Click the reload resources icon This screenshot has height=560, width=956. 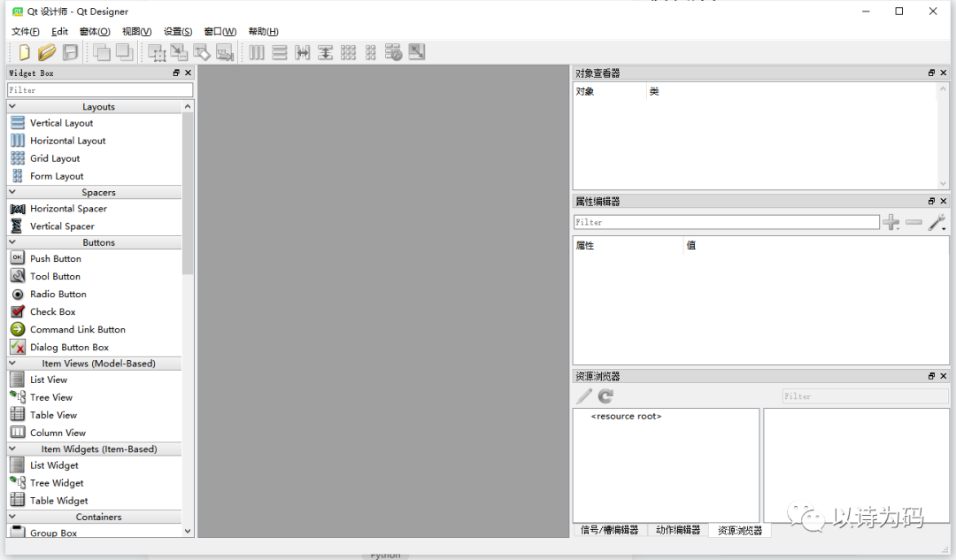coord(605,396)
